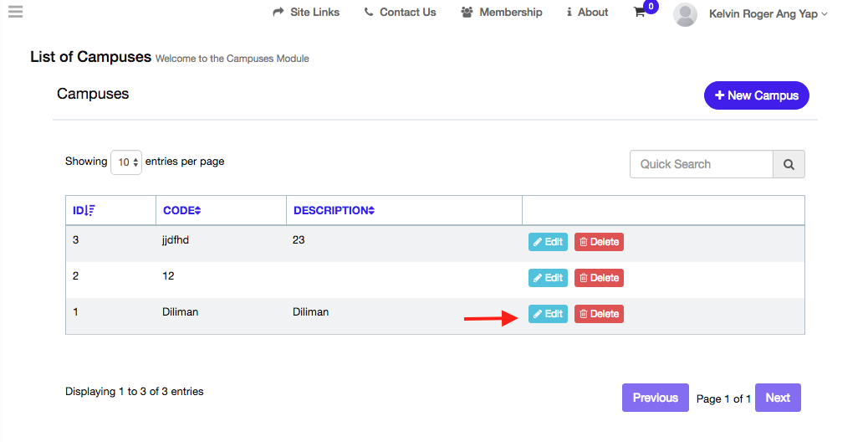Delete the jjdfhd campus row

(599, 242)
